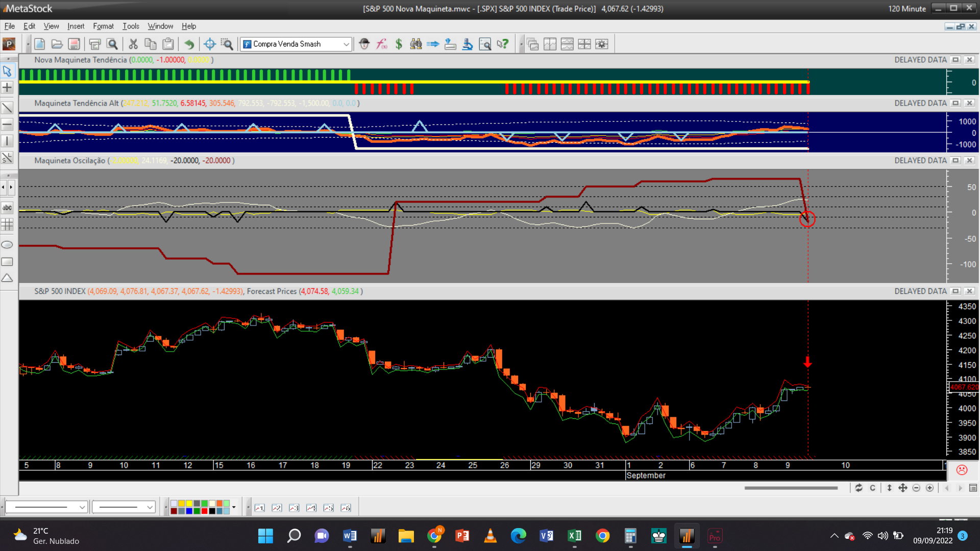Viewport: 980px width, 551px height.
Task: Maximize the Maquineta Oscilação pane
Action: [955, 161]
